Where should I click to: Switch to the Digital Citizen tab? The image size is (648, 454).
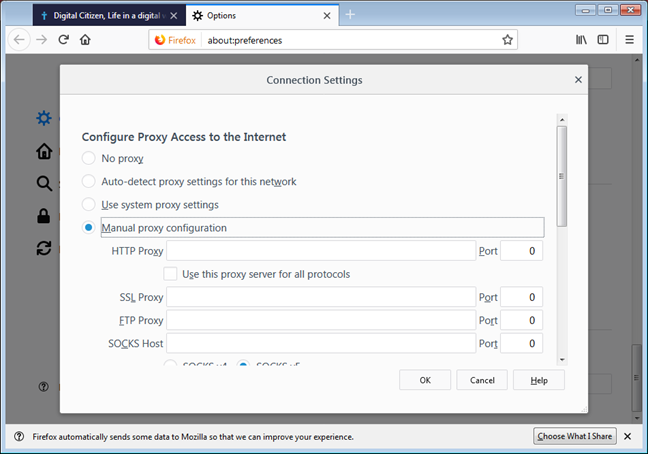click(x=109, y=16)
